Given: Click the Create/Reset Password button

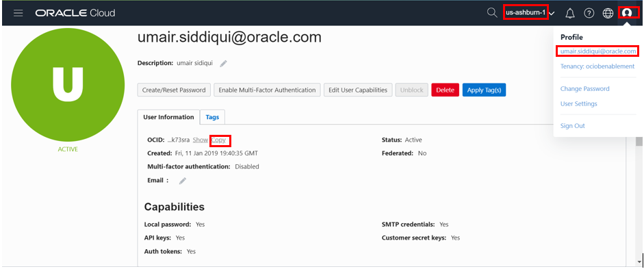Looking at the screenshot, I should pyautogui.click(x=174, y=90).
